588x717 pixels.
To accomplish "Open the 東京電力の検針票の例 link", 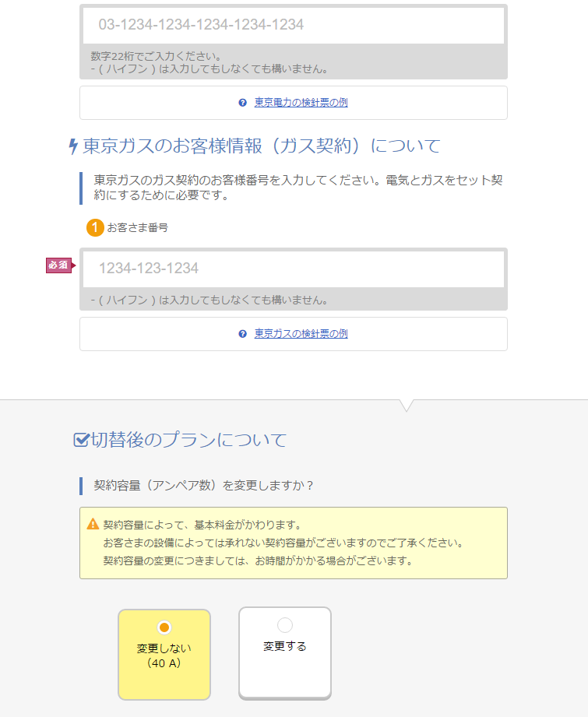I will (x=301, y=103).
